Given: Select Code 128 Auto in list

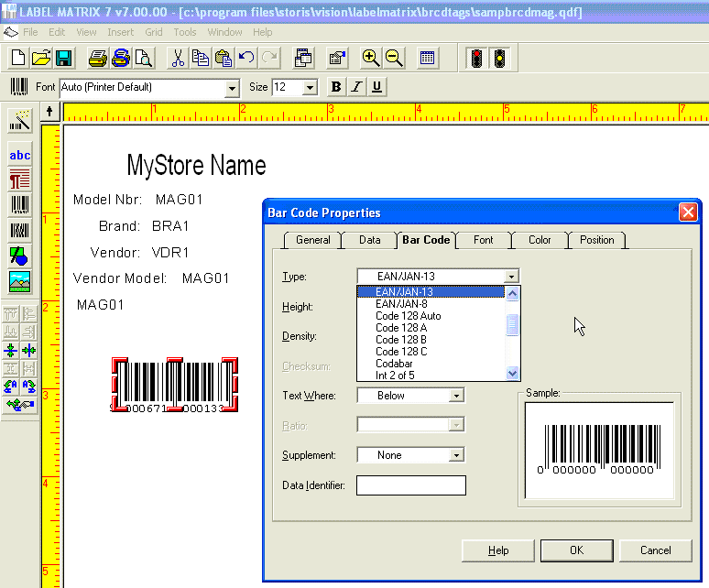Looking at the screenshot, I should point(408,316).
